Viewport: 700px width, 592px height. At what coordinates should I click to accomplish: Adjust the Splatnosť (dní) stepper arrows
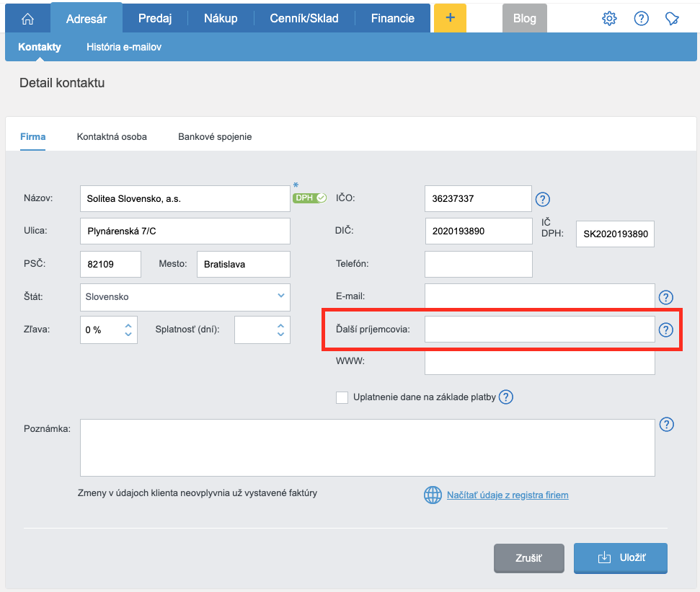280,330
